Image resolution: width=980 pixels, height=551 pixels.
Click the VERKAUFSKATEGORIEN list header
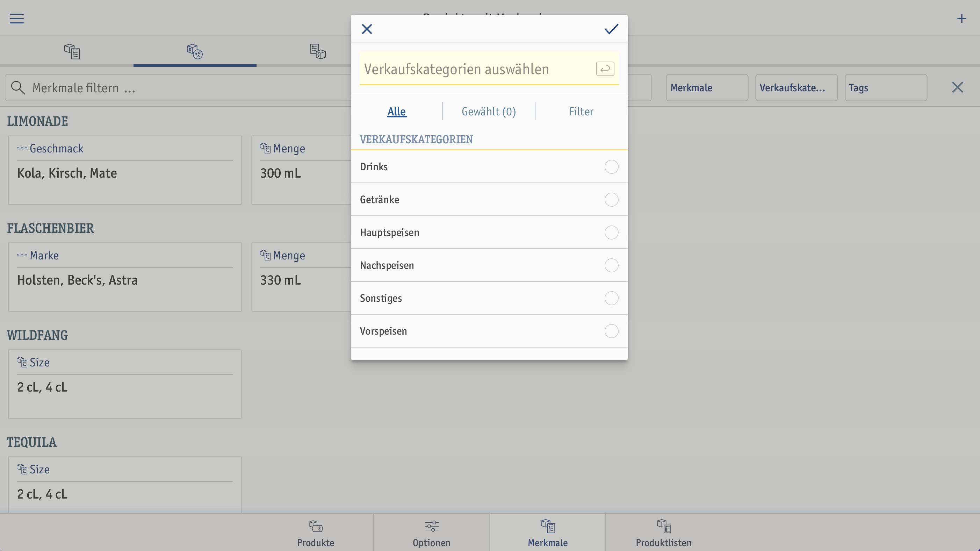click(x=416, y=139)
